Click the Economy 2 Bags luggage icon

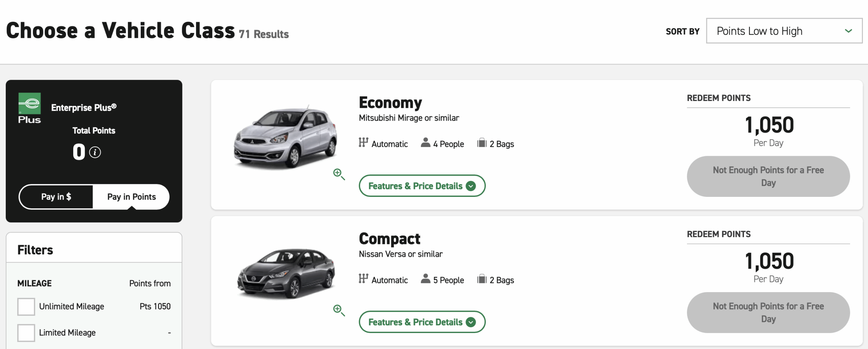click(x=482, y=143)
